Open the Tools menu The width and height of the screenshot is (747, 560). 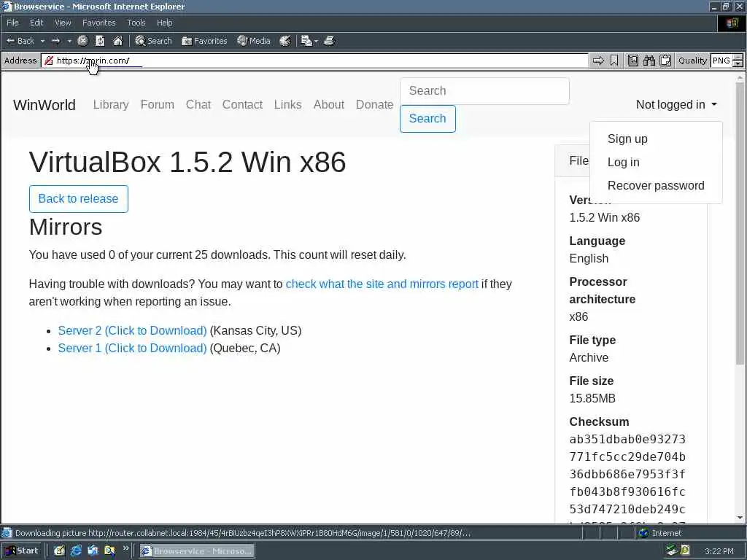(x=136, y=23)
